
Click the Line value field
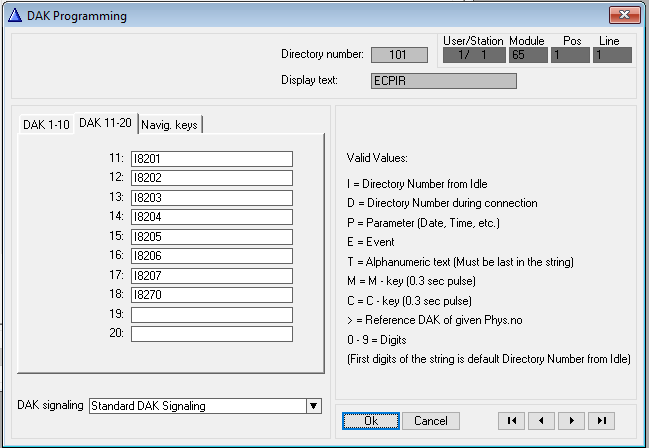pos(613,55)
